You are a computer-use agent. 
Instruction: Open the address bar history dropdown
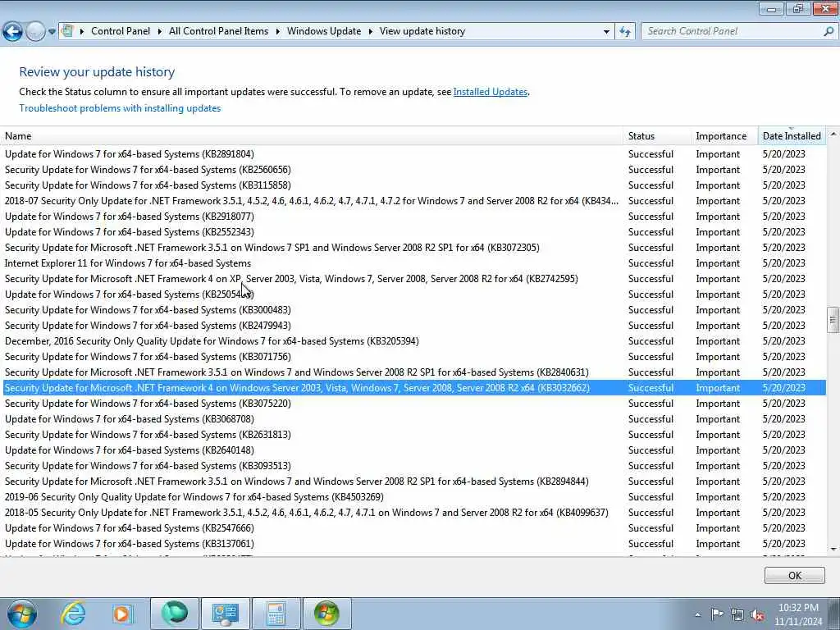[x=606, y=32]
